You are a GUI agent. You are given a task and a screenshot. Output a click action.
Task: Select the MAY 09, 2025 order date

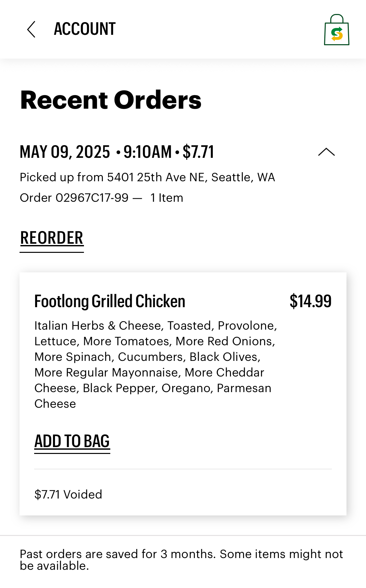pyautogui.click(x=65, y=152)
